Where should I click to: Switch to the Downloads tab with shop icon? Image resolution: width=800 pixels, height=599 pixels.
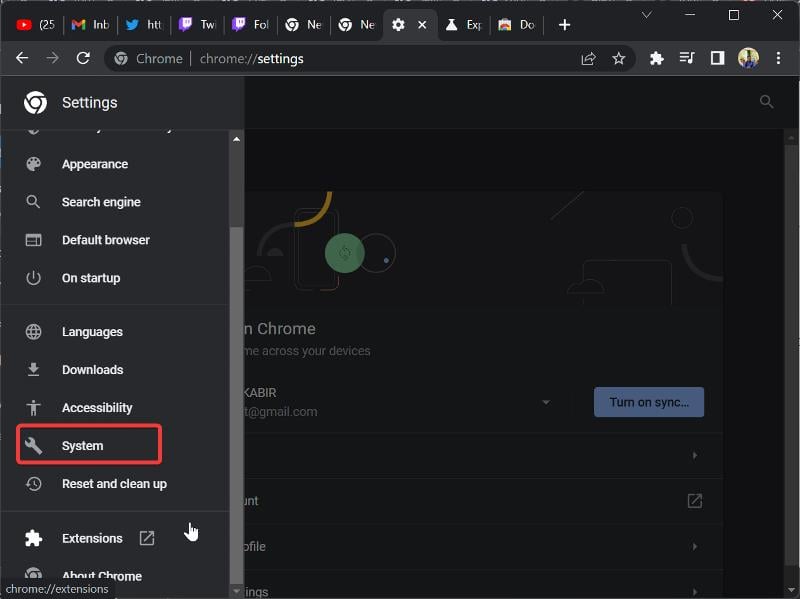point(516,24)
